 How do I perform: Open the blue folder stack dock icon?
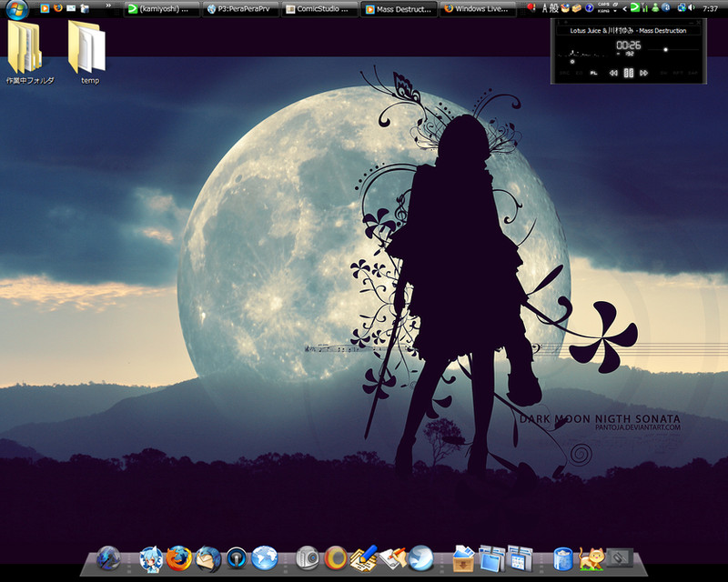click(492, 558)
